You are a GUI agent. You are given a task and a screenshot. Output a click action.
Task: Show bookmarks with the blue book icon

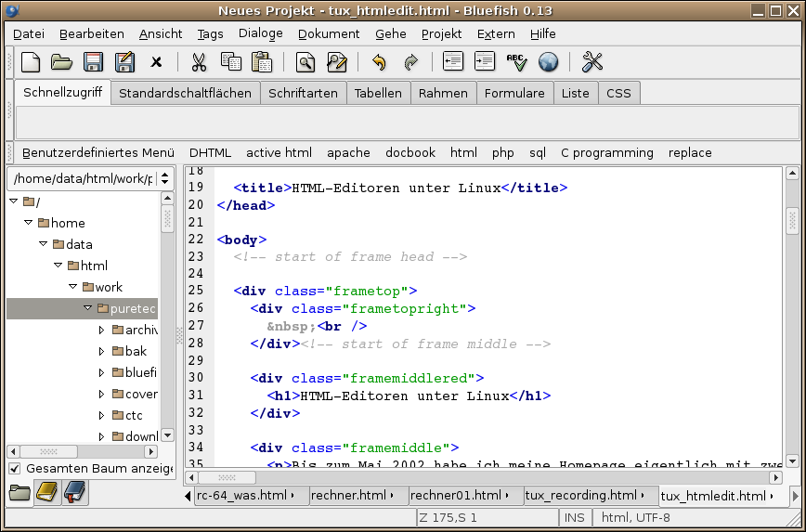(x=75, y=492)
